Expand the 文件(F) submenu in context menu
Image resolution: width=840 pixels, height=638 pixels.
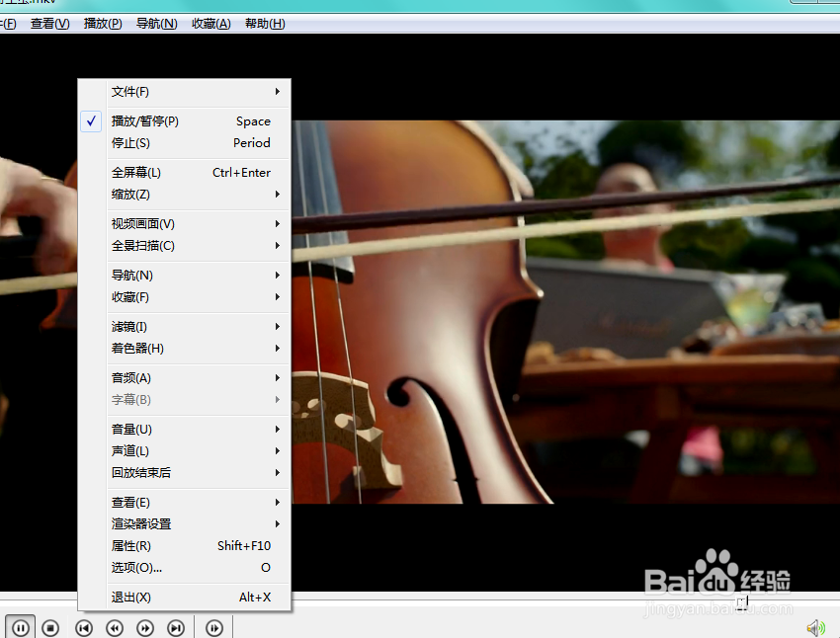click(185, 92)
